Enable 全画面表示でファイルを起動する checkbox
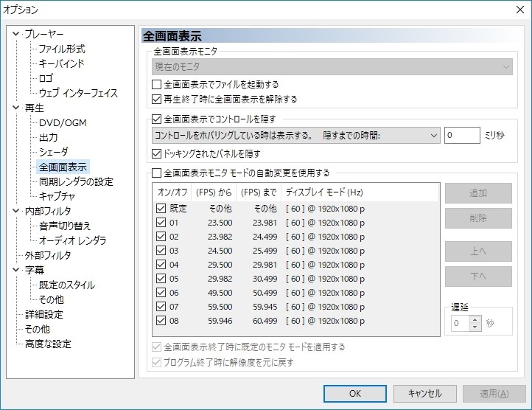This screenshot has width=532, height=410. pos(156,84)
